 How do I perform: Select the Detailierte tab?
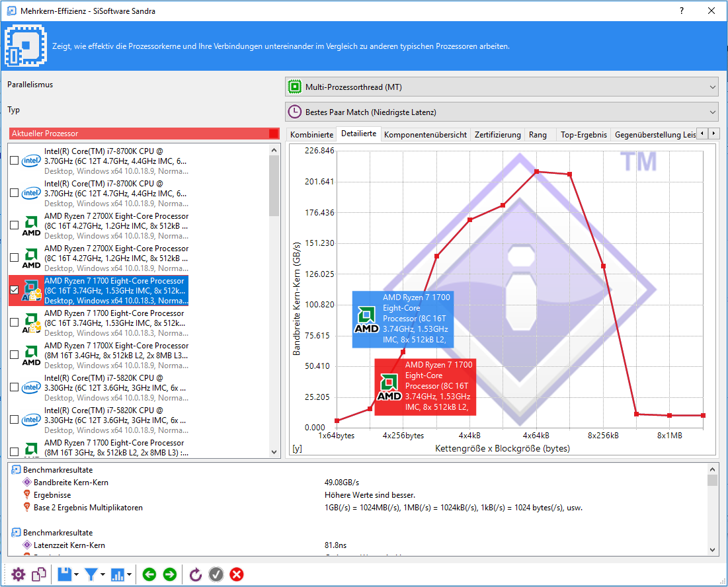coord(358,134)
